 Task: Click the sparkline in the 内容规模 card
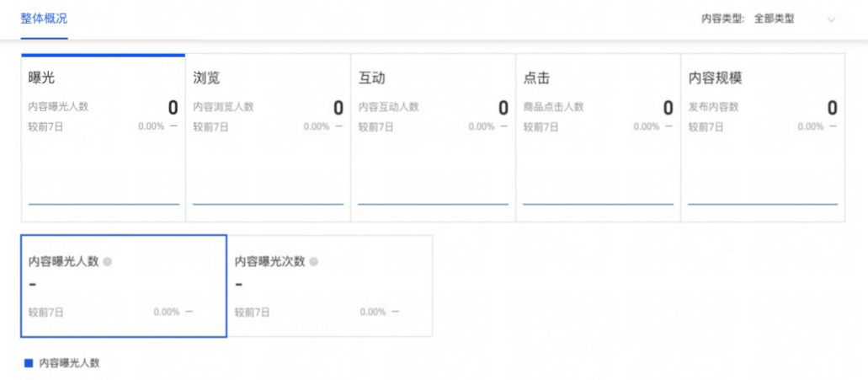[x=763, y=204]
